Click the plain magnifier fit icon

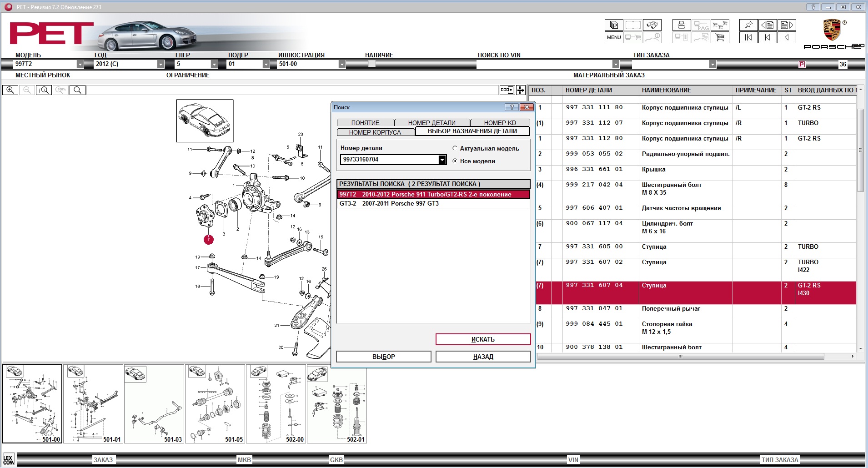(x=78, y=90)
